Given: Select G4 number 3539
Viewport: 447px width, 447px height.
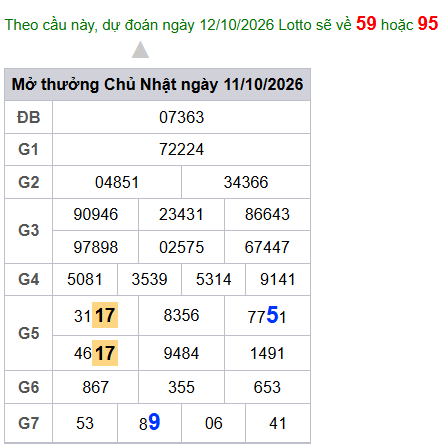Looking at the screenshot, I should 149,279.
